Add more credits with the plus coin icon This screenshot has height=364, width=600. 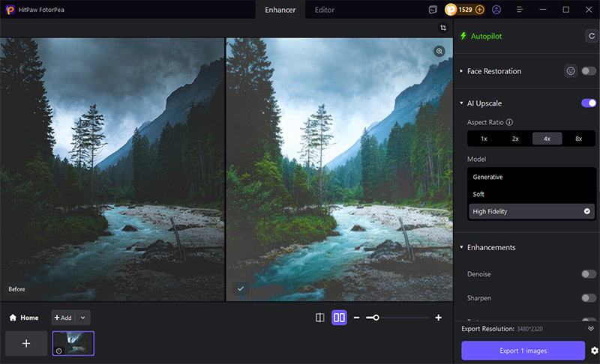click(479, 10)
